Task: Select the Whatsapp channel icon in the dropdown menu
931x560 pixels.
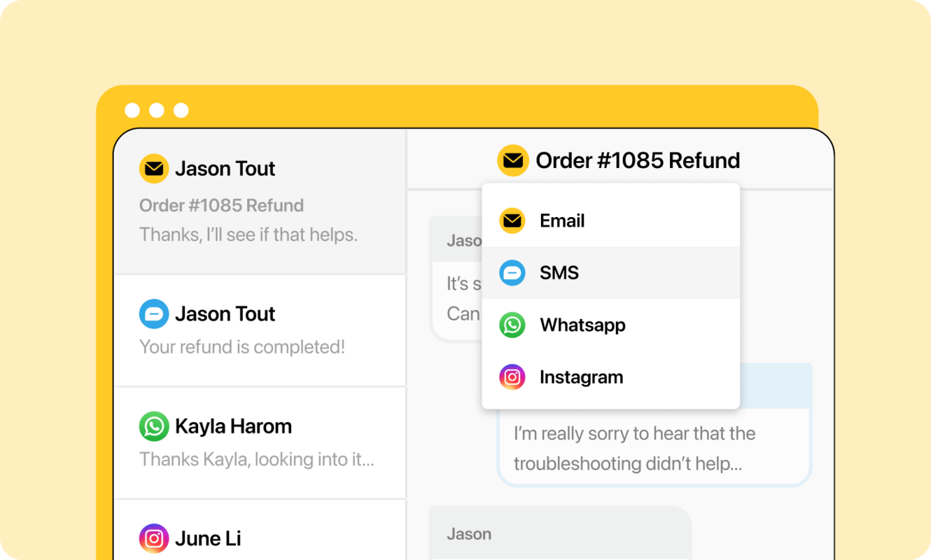Action: pos(512,325)
